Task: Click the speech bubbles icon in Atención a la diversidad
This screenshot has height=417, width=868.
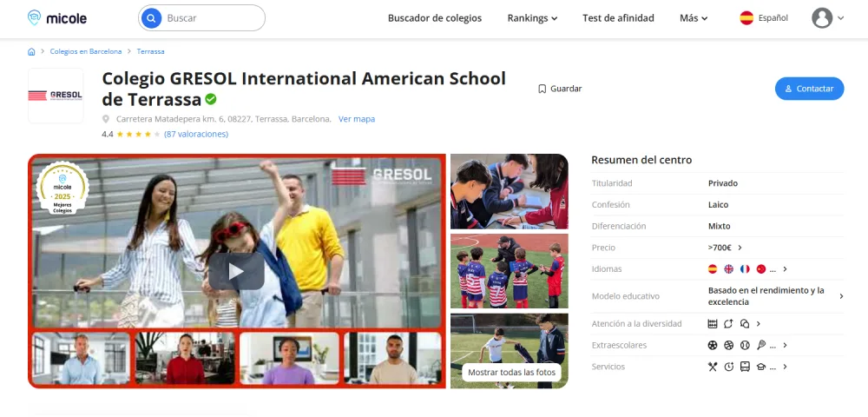Action: point(745,324)
